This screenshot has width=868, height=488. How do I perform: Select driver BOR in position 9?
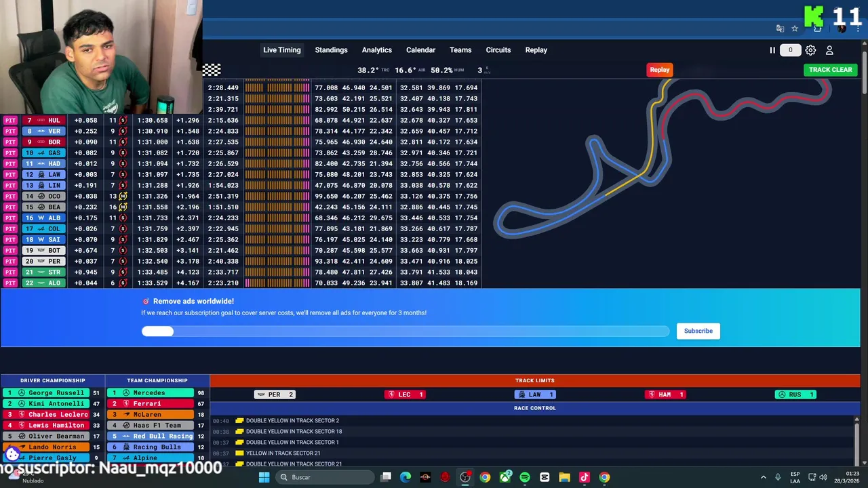43,142
